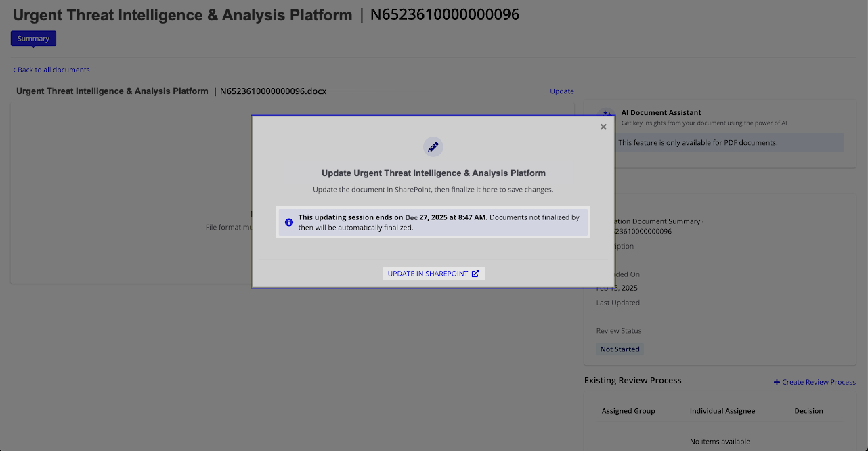Screen dimensions: 868x451
Task: Click the pencil edit icon in dialog
Action: coord(433,147)
